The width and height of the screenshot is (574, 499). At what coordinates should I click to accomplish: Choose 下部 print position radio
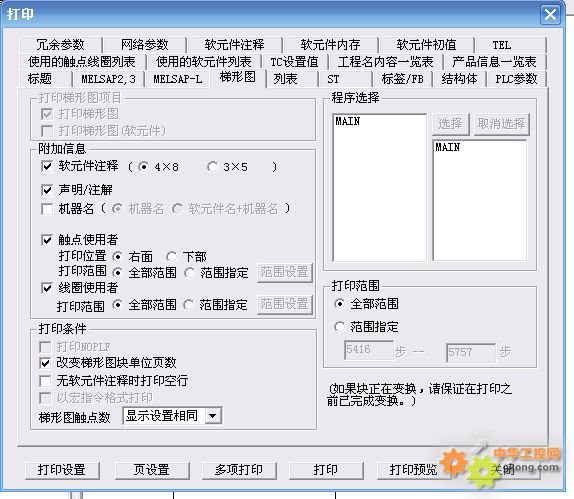(x=171, y=257)
